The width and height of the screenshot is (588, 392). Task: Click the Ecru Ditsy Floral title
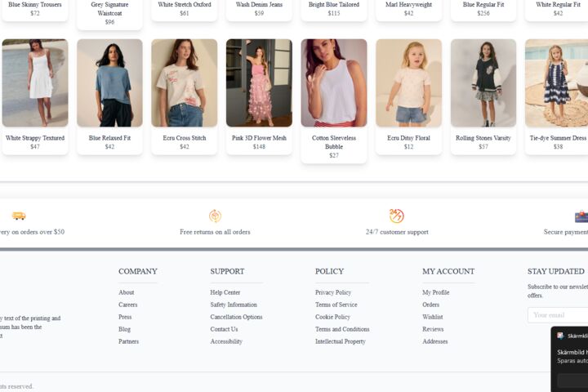[x=409, y=138]
